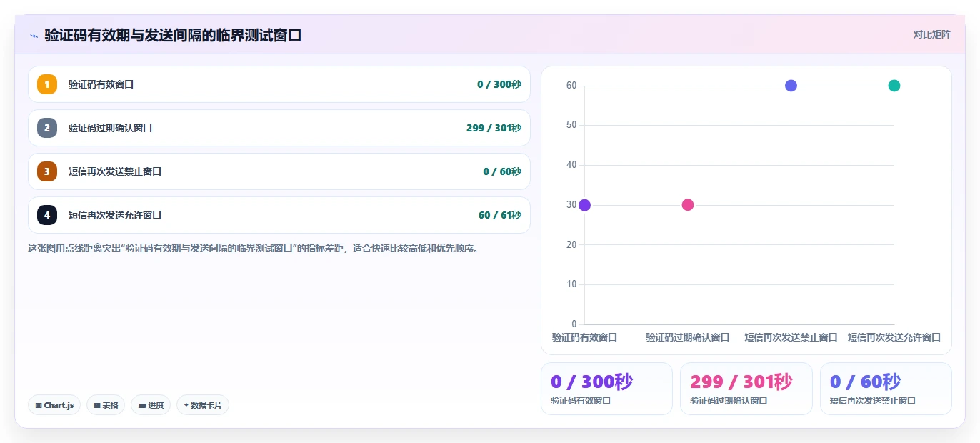Image resolution: width=980 pixels, height=443 pixels.
Task: Click the 0 / 300秒 value in the list
Action: click(499, 84)
